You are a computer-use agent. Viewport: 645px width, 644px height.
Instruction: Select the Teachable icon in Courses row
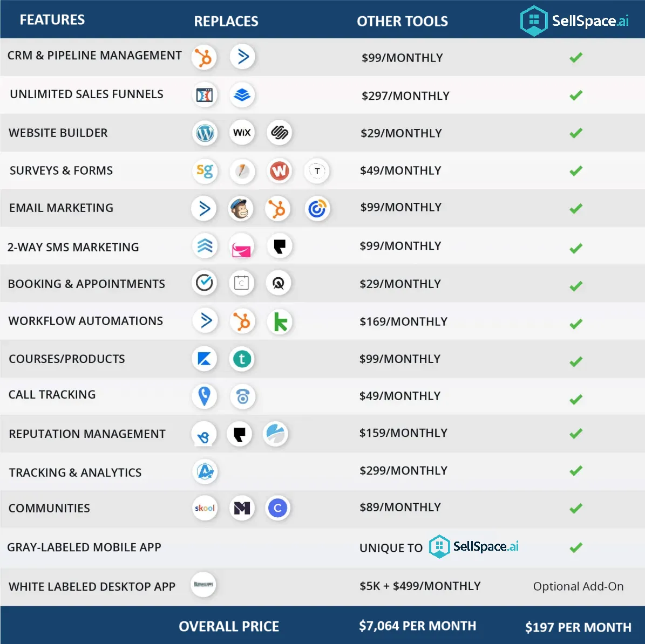tap(242, 359)
